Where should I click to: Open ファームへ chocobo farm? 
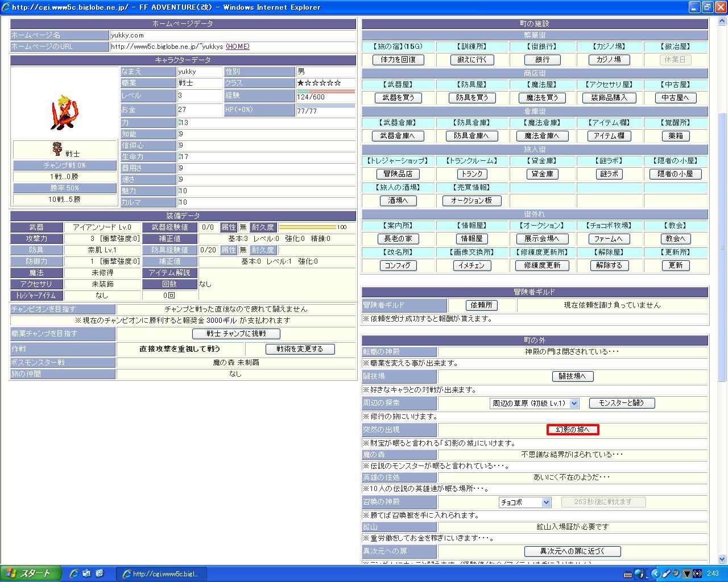(x=609, y=239)
